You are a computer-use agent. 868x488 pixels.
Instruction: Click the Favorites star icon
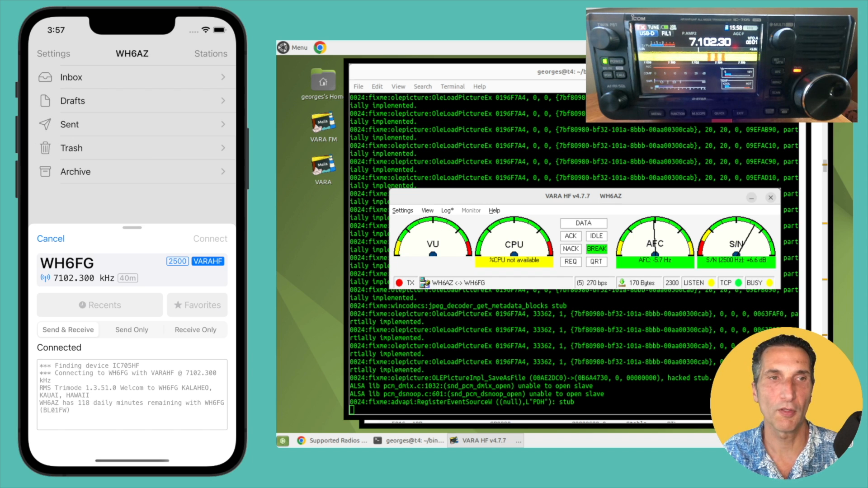click(178, 305)
